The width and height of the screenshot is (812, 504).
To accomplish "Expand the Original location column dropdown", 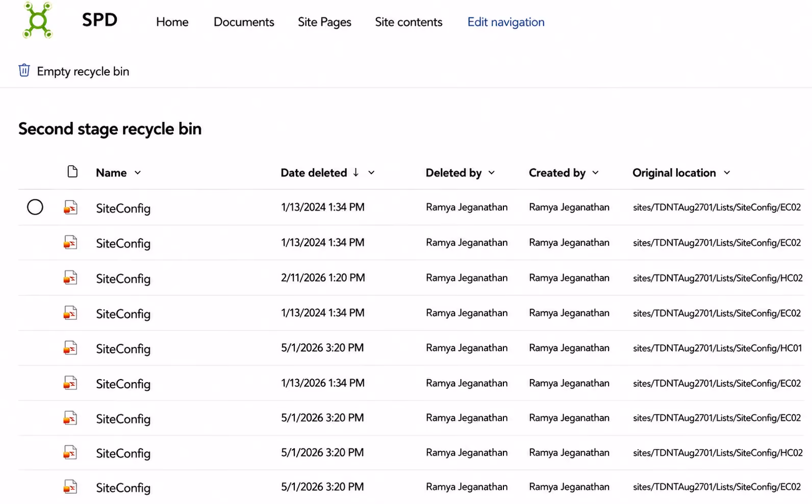I will (x=727, y=173).
